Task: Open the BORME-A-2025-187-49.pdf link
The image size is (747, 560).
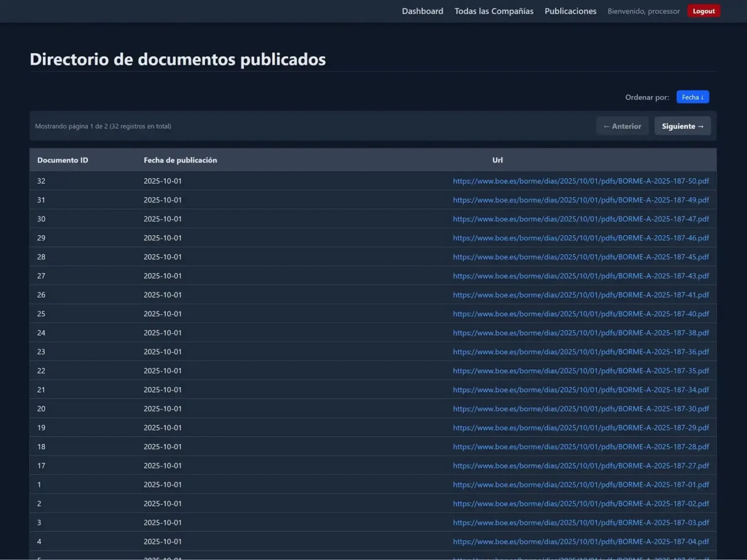Action: point(581,199)
